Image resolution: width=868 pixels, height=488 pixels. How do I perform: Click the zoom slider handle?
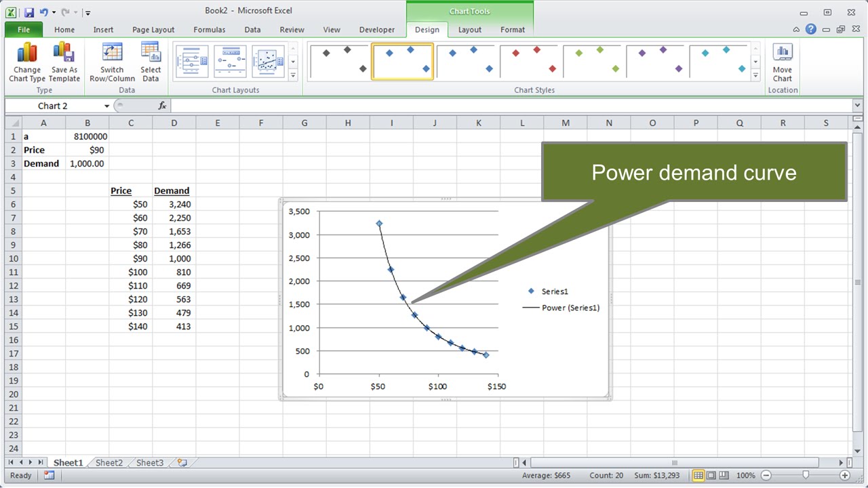pos(806,476)
